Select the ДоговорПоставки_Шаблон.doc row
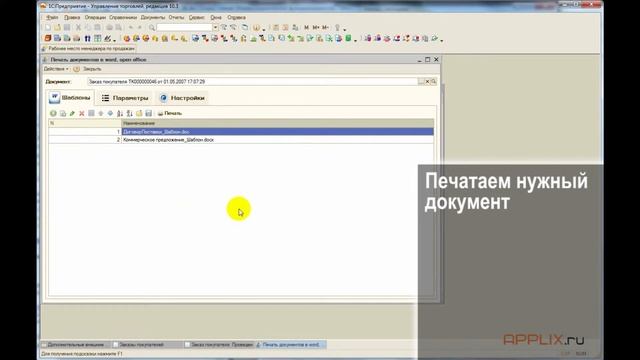 tap(241, 132)
